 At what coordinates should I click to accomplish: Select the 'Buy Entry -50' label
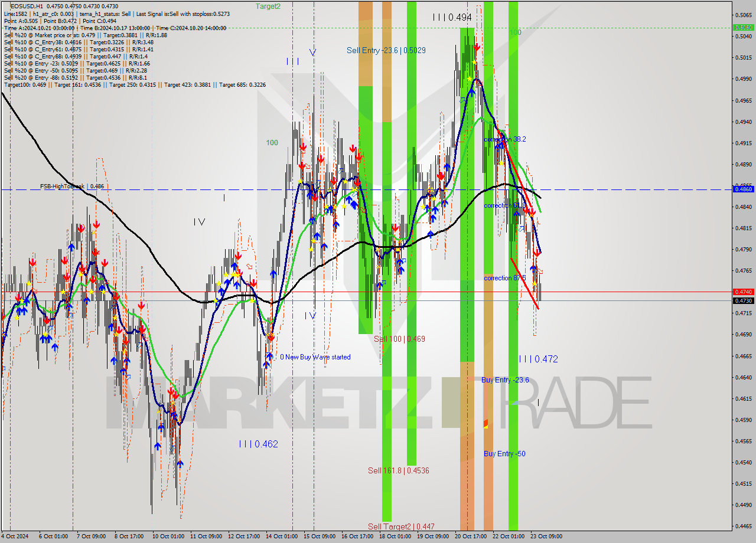pyautogui.click(x=504, y=453)
